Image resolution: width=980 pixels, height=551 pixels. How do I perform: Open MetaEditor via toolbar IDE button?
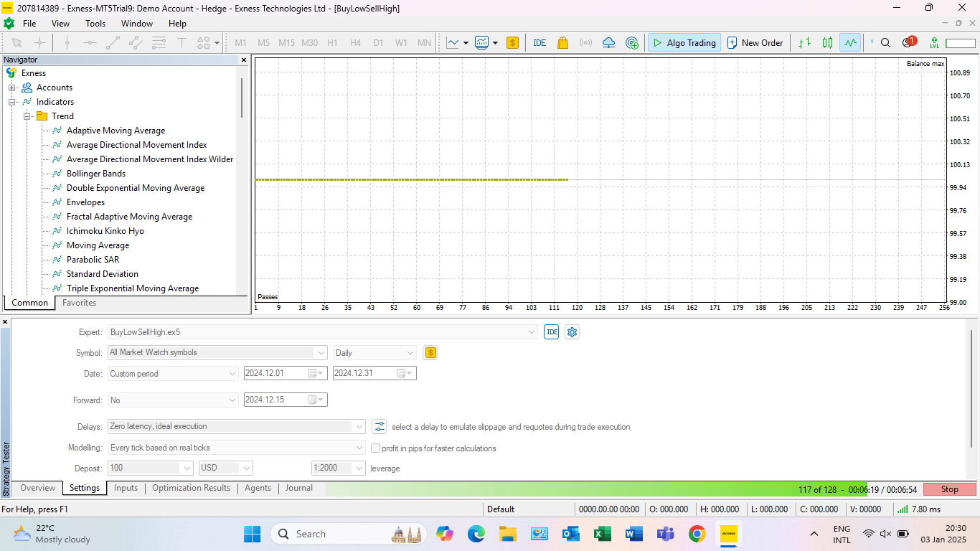point(540,43)
